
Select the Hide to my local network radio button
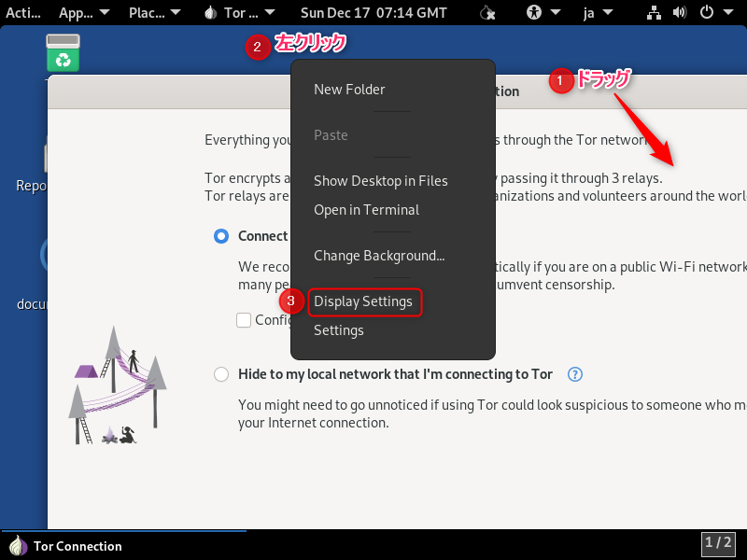[x=221, y=374]
